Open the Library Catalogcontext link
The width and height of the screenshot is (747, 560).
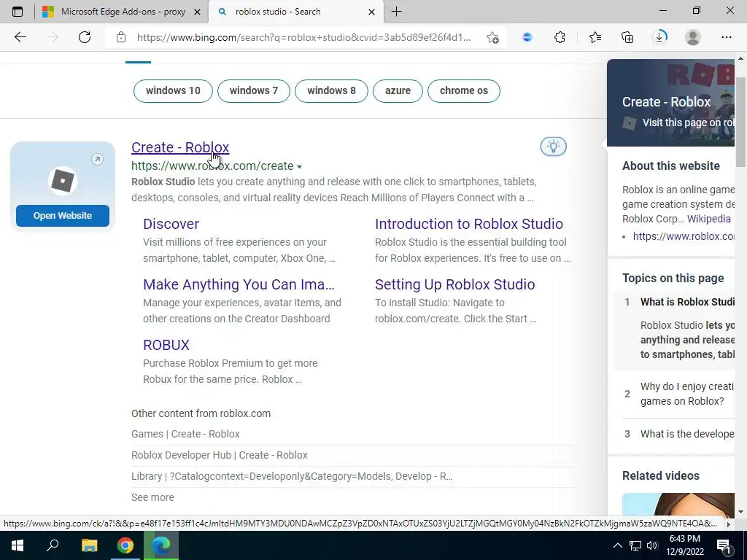click(x=292, y=476)
